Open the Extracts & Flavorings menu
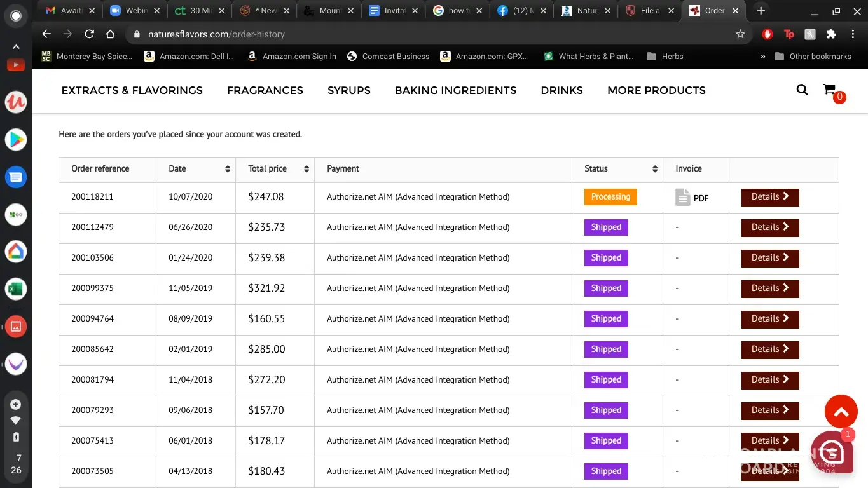Image resolution: width=868 pixels, height=488 pixels. pyautogui.click(x=132, y=90)
